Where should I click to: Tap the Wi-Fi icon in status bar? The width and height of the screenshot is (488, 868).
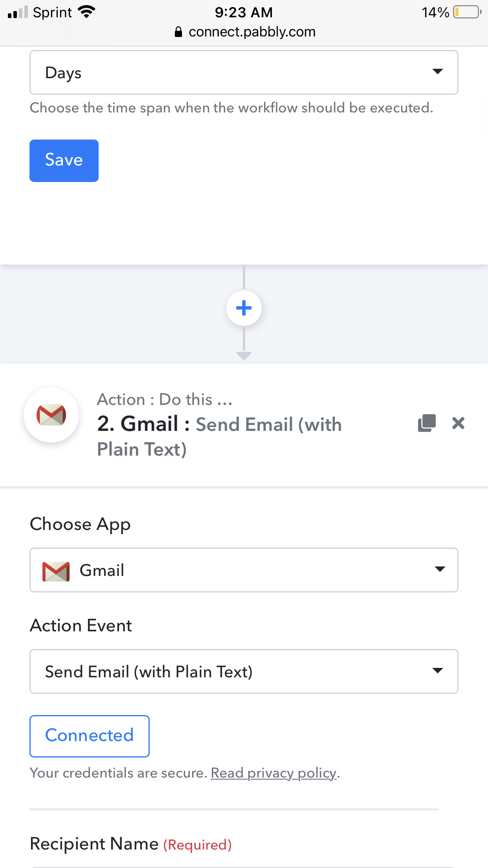(x=87, y=12)
